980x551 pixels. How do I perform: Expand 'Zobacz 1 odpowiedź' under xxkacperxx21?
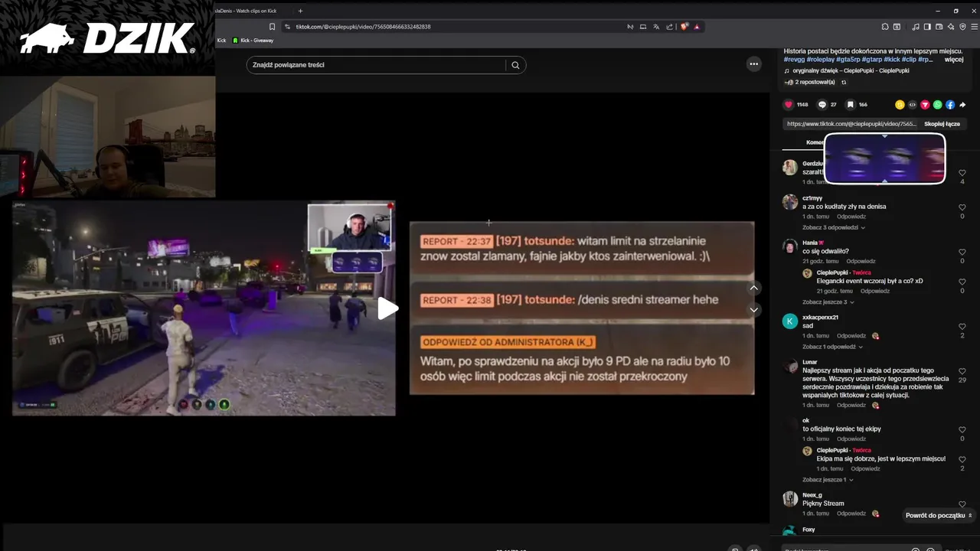point(834,347)
